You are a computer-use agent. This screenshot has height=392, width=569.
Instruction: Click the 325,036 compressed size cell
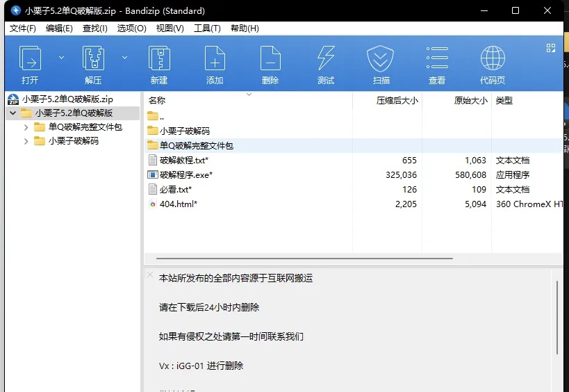pyautogui.click(x=401, y=175)
